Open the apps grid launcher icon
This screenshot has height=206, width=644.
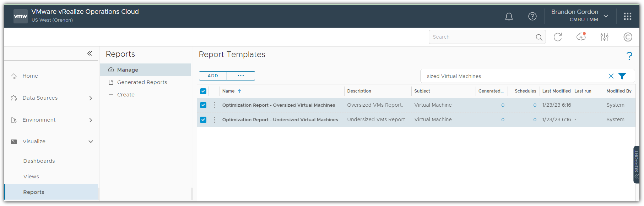[x=627, y=16]
